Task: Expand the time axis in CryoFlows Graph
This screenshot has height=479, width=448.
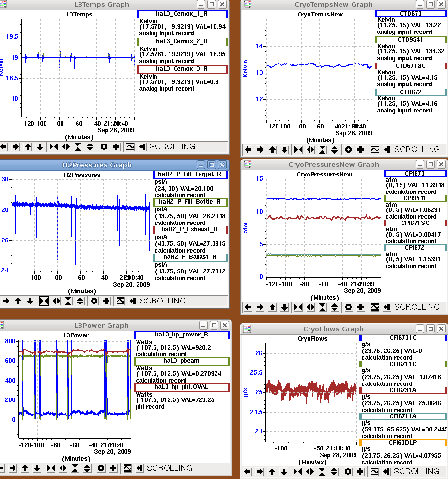Action: [310, 472]
